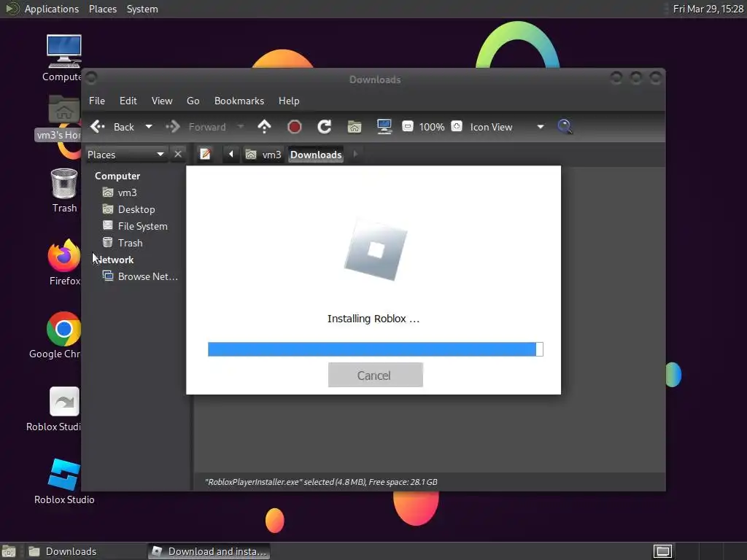Select the vm3 breadcrumb in path bar
The width and height of the screenshot is (747, 560).
263,155
